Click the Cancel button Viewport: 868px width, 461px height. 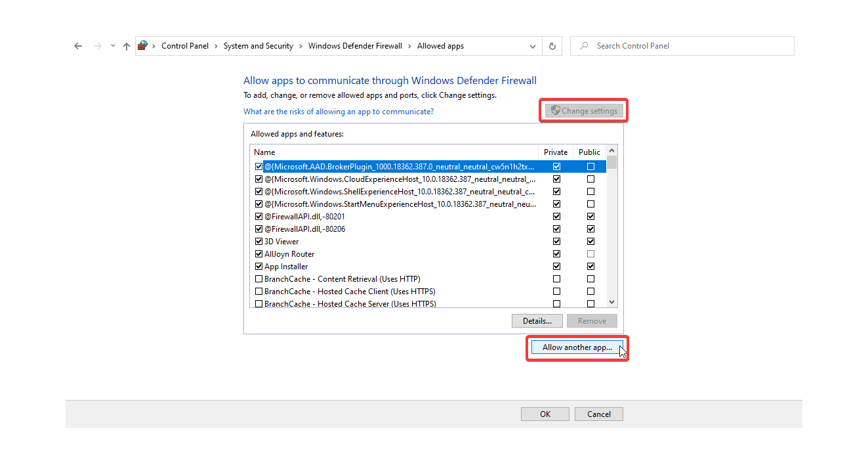tap(599, 414)
